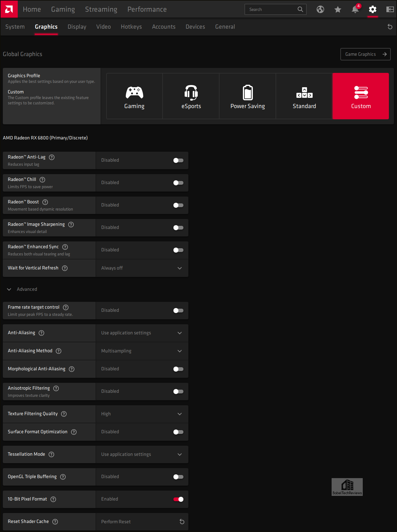Screen dimensions: 397x532
Task: Open settings gear icon
Action: 373,9
